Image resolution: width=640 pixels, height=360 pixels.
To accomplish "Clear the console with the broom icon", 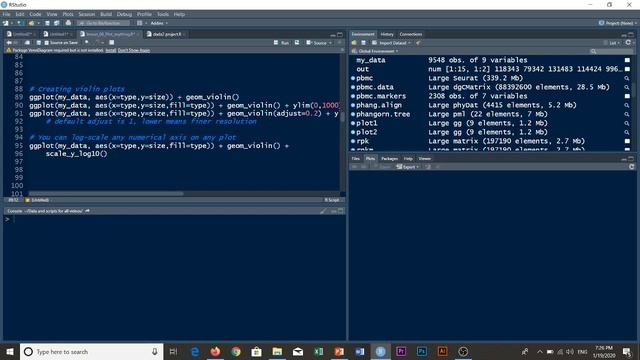I will [323, 211].
